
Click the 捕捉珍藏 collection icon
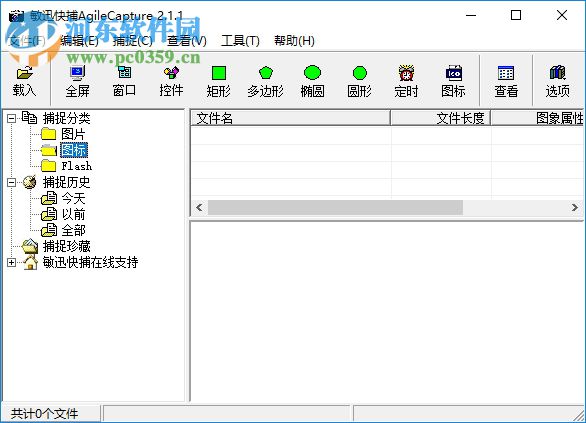[30, 246]
